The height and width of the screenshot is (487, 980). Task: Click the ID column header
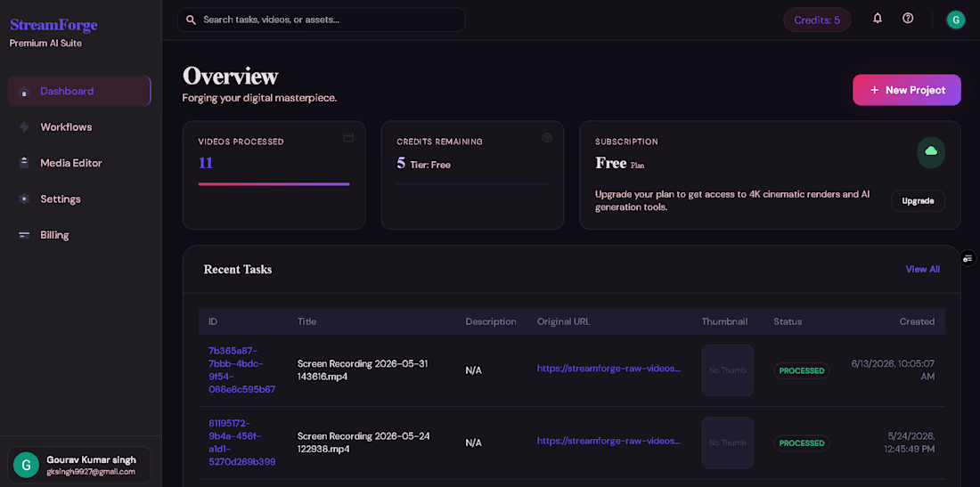[213, 321]
